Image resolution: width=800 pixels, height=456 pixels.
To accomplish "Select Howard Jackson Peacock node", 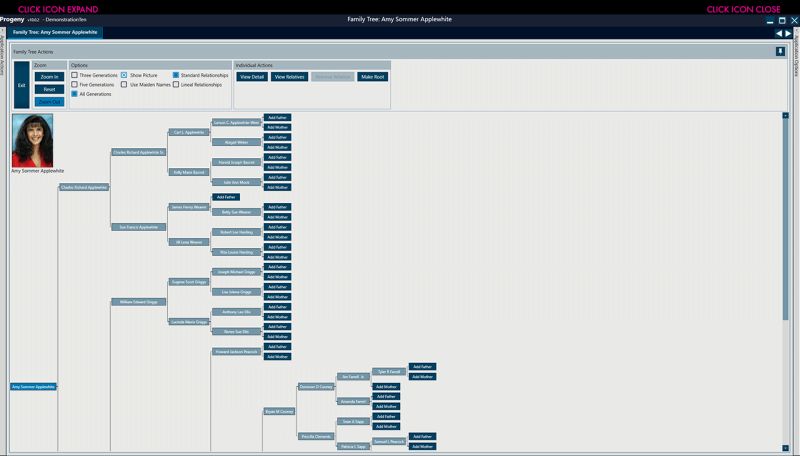I will point(236,351).
